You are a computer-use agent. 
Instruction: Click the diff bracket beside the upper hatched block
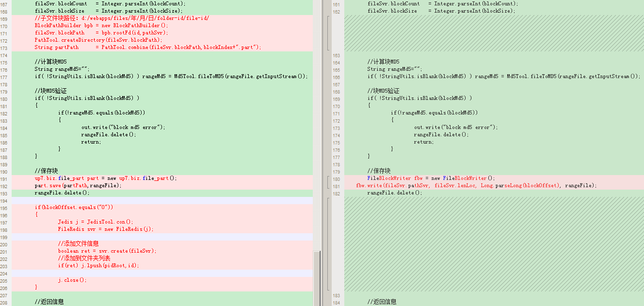(x=329, y=32)
